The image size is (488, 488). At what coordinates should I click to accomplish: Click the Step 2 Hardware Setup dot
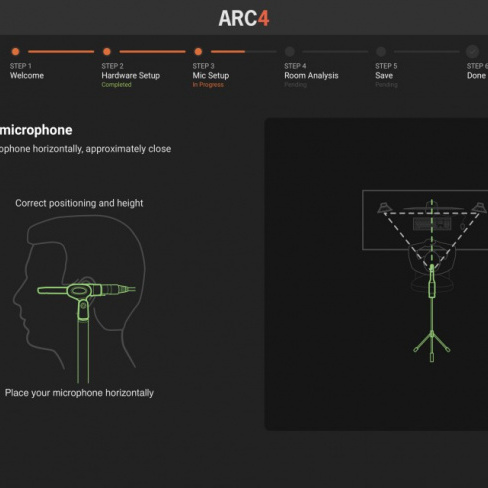[x=107, y=52]
